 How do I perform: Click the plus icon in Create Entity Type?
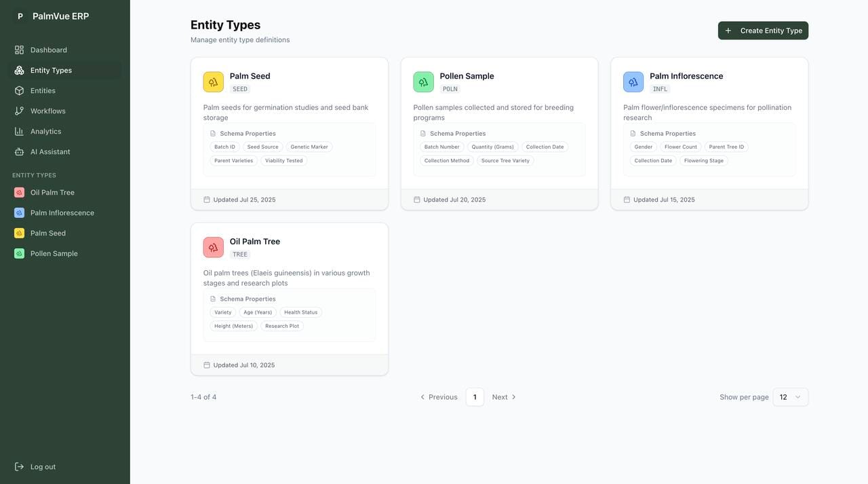coord(728,31)
